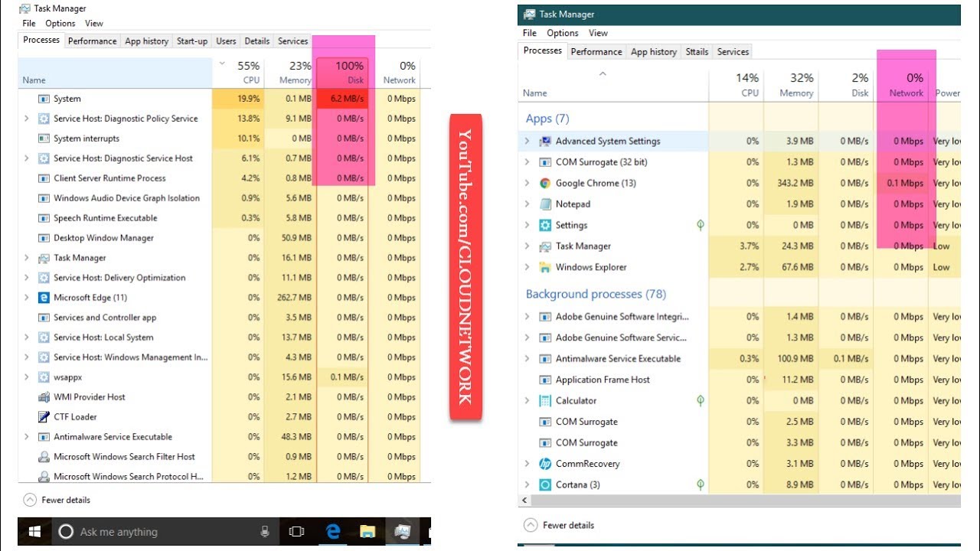Expand Antimalware Service Executable in right window
Screen dimensions: 980x551
tap(527, 358)
